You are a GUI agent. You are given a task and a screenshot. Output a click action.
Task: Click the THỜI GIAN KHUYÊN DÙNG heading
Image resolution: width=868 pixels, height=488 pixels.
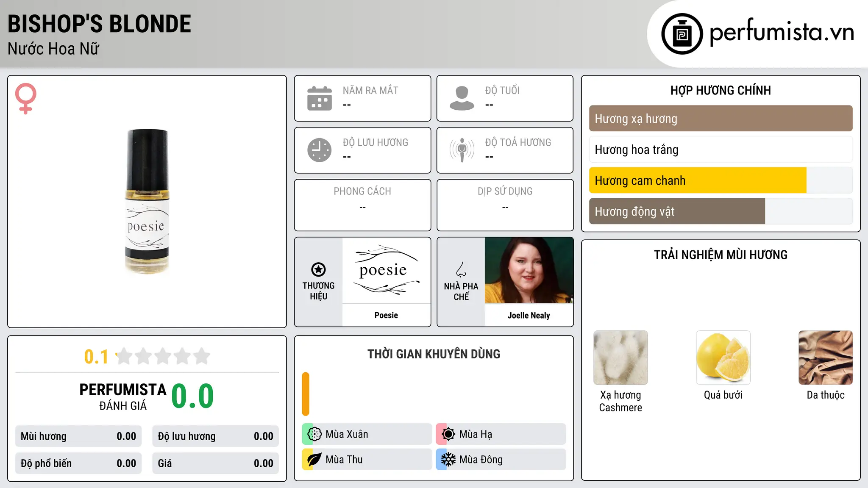point(434,354)
